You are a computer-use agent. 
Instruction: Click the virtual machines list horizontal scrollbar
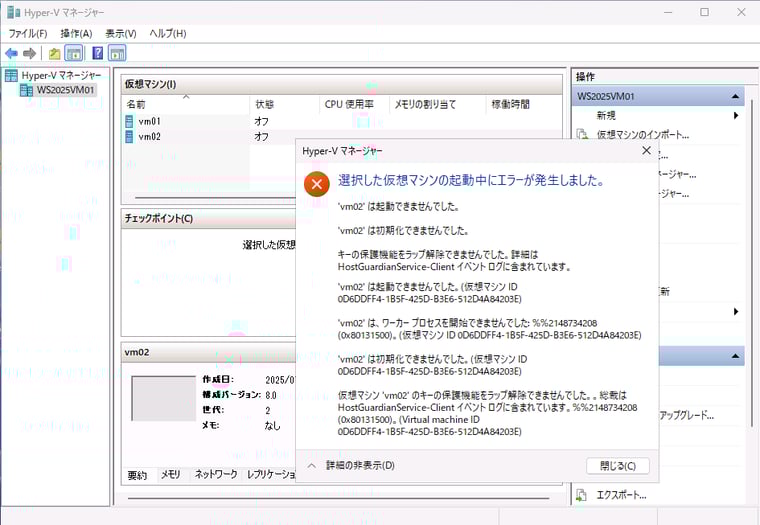click(x=215, y=198)
